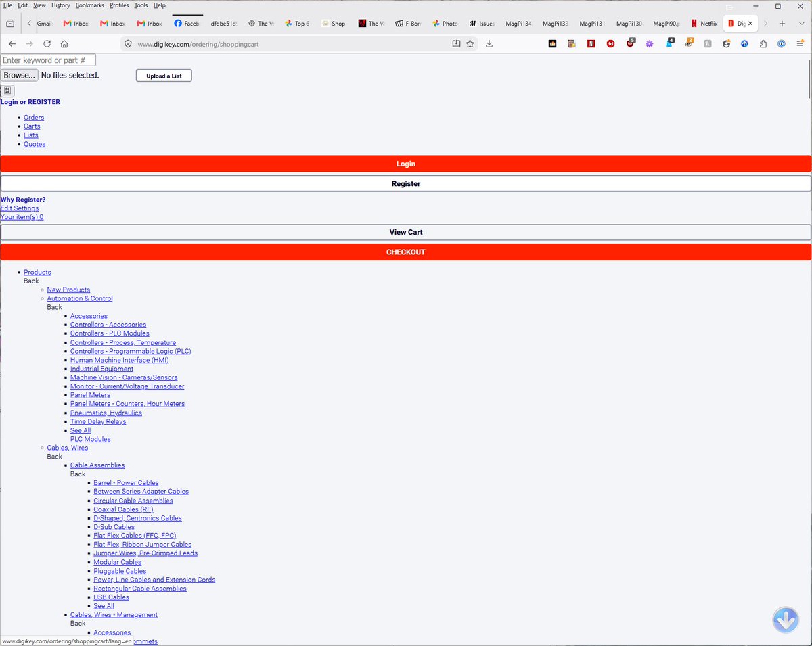Open the Your item(s) 0 link
Screen dimensions: 812x646
pyautogui.click(x=22, y=217)
